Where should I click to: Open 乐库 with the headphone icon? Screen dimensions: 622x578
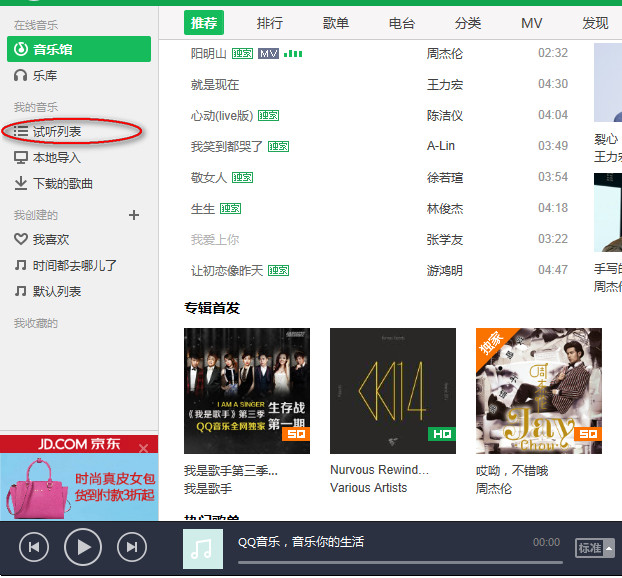(43, 76)
